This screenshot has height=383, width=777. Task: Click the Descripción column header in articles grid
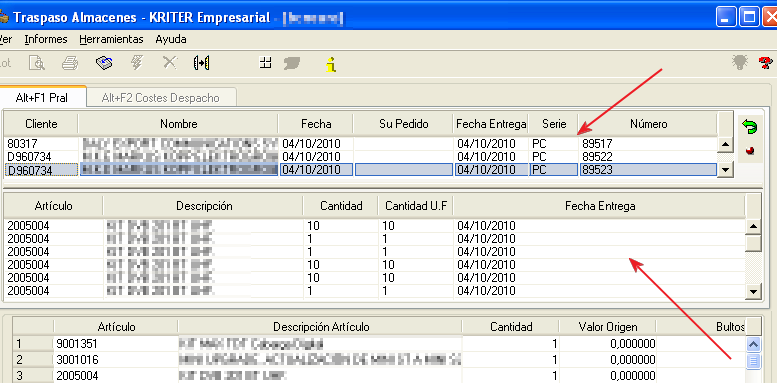[204, 205]
